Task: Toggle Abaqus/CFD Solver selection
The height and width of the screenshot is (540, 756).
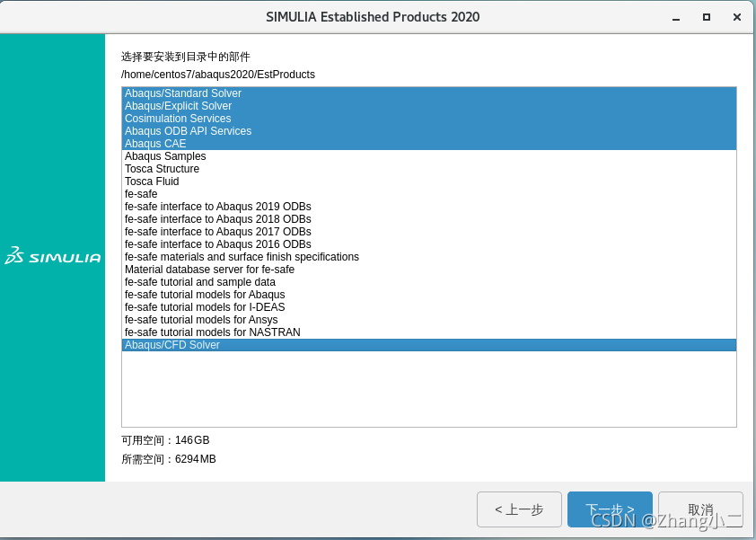Action: click(x=172, y=345)
